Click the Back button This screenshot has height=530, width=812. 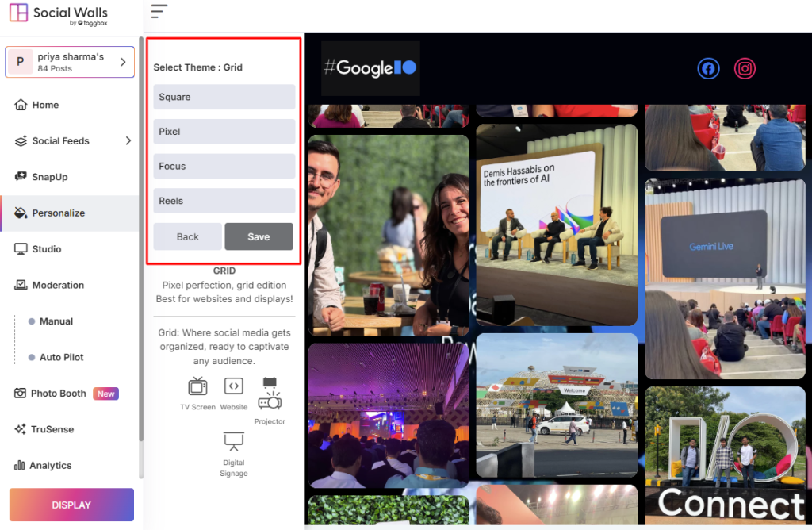pyautogui.click(x=188, y=236)
